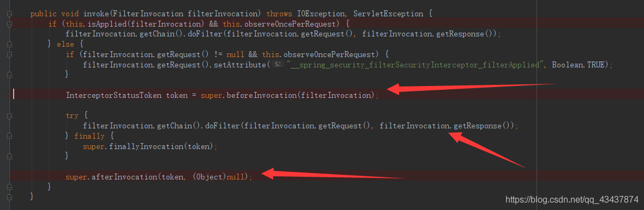
Task: Click fold-end marker closing the else block
Action: tap(9, 187)
